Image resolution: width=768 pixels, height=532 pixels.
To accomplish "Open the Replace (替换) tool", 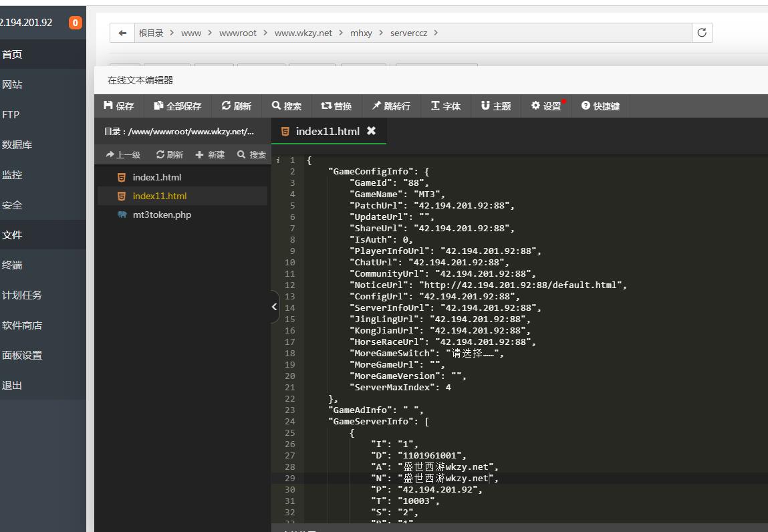I will click(337, 106).
